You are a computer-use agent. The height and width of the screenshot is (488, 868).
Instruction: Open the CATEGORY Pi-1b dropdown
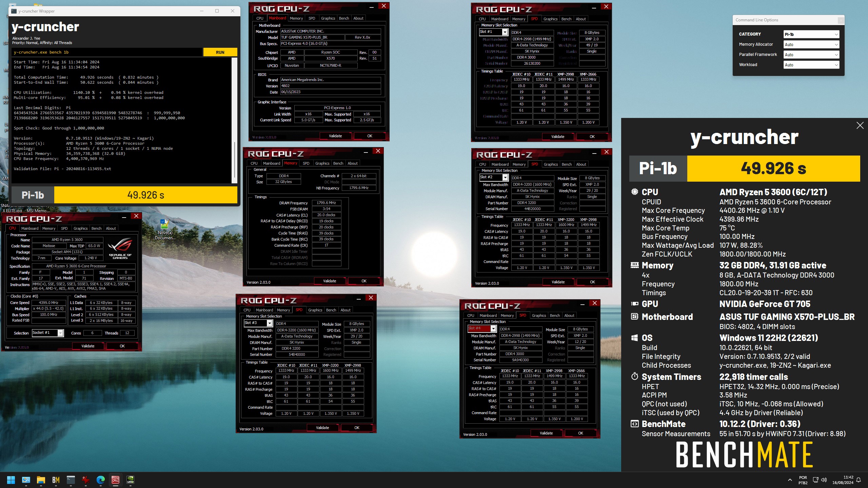coord(811,34)
